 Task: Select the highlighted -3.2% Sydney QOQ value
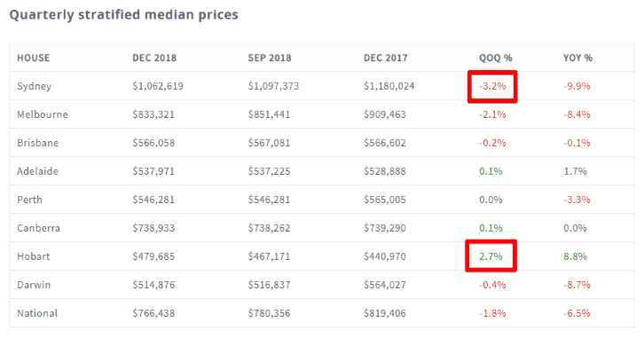492,86
